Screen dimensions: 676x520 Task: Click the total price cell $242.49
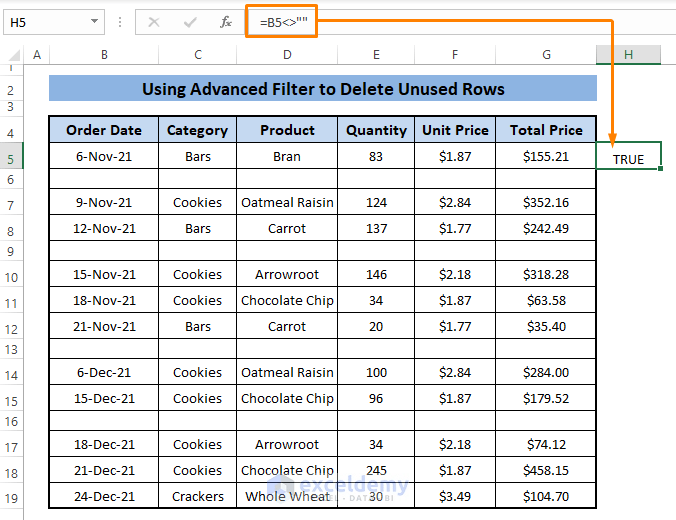point(546,228)
